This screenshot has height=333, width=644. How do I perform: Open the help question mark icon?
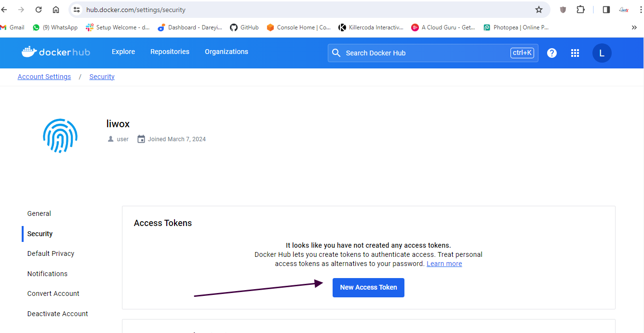tap(552, 53)
